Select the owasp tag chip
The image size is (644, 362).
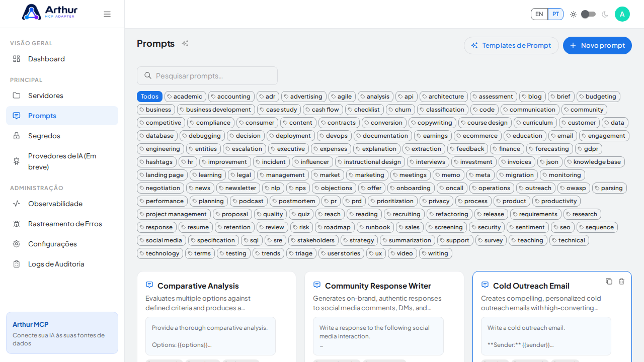(x=574, y=188)
